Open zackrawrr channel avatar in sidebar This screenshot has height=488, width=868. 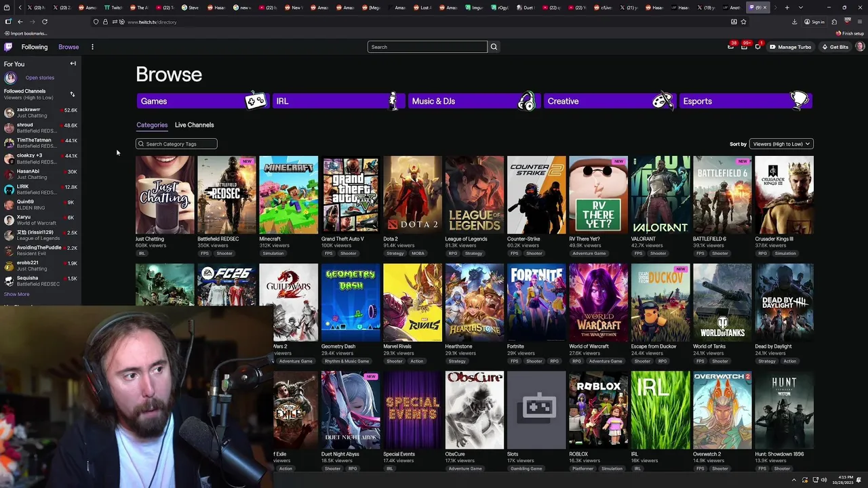[9, 113]
